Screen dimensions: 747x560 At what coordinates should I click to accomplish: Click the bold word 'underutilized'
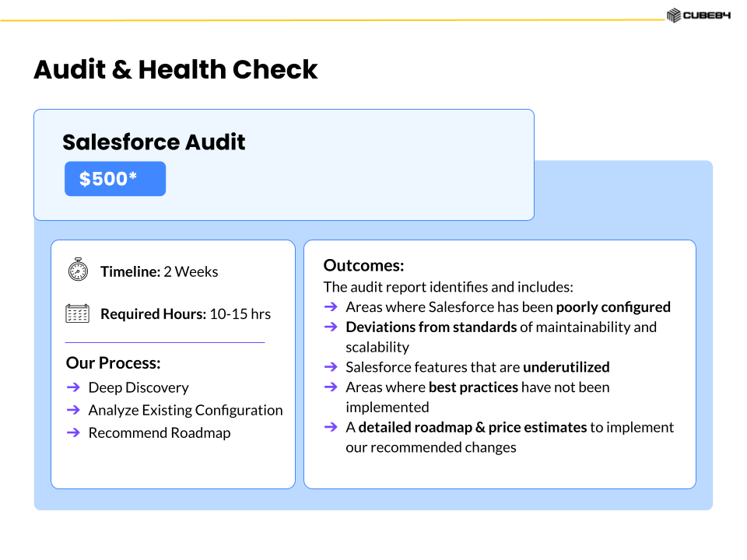(x=566, y=367)
